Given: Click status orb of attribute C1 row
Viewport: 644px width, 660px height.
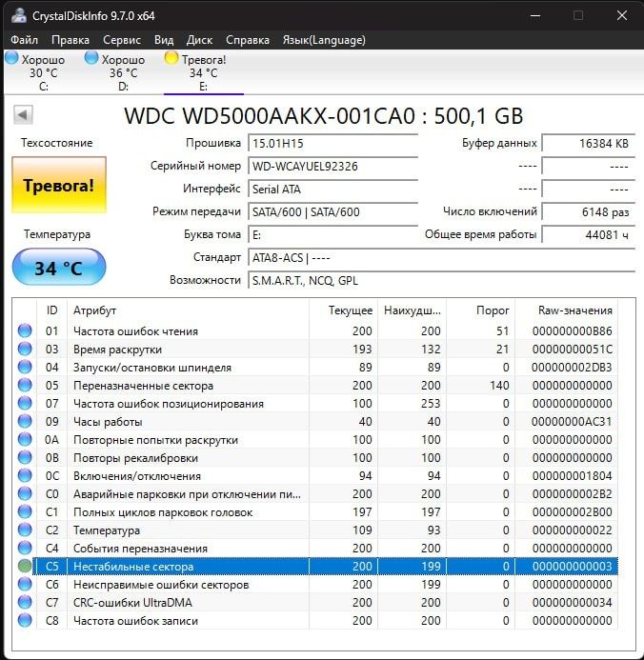Looking at the screenshot, I should click(x=25, y=511).
